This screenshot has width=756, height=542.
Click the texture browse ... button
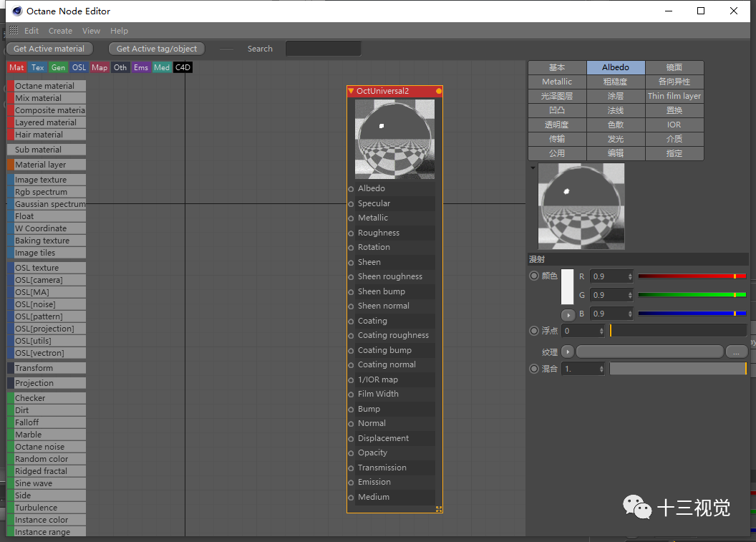coord(736,352)
